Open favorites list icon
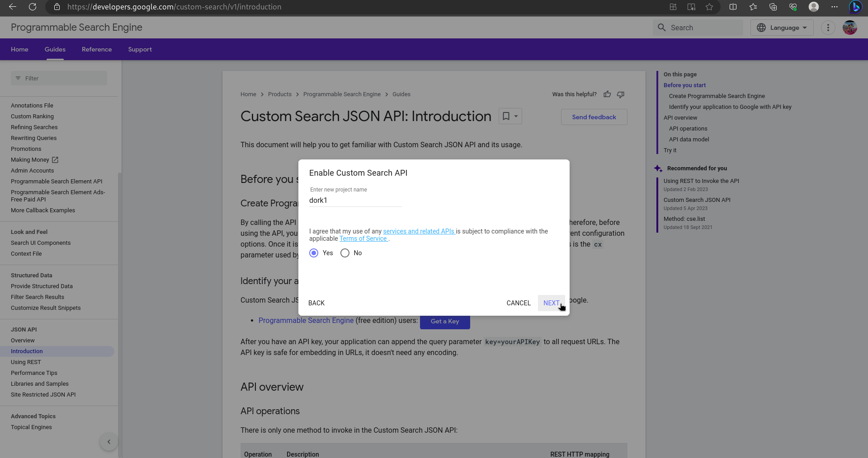The width and height of the screenshot is (868, 458). (x=753, y=7)
